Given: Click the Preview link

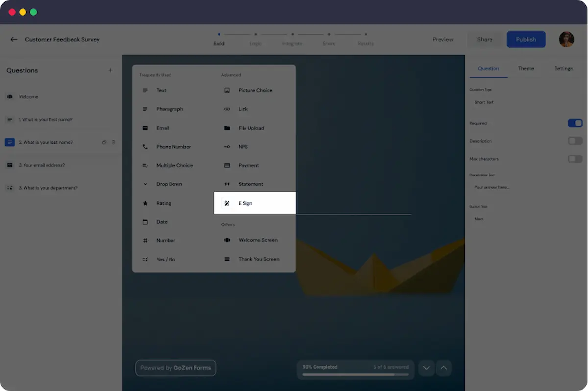Looking at the screenshot, I should coord(442,40).
